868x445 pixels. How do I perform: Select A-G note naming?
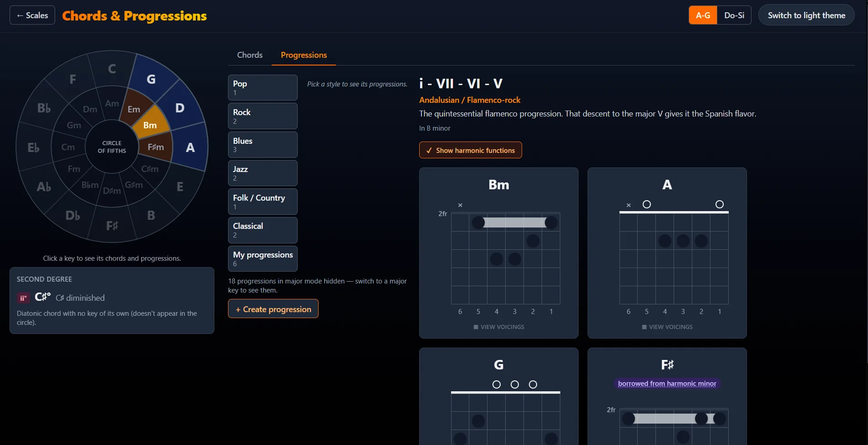pos(703,15)
